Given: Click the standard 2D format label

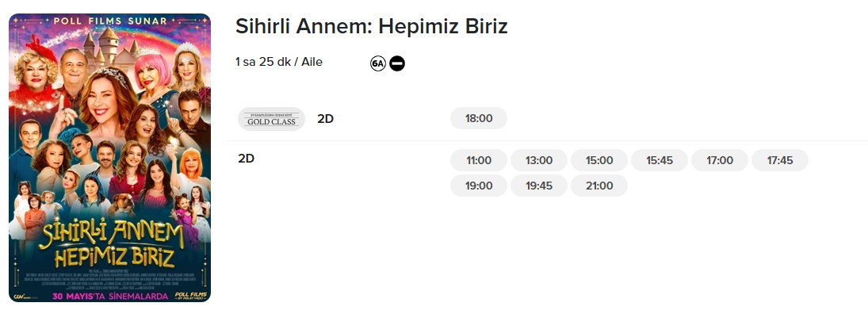Looking at the screenshot, I should [x=247, y=159].
